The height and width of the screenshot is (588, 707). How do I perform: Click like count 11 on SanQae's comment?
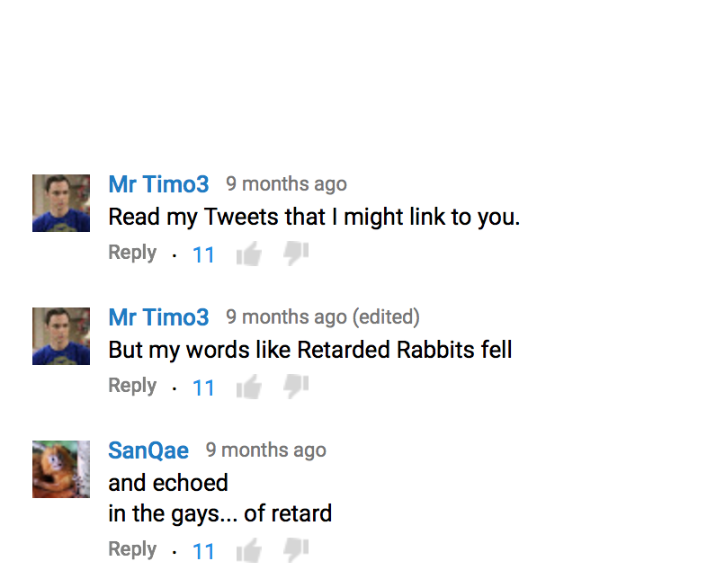(x=204, y=552)
